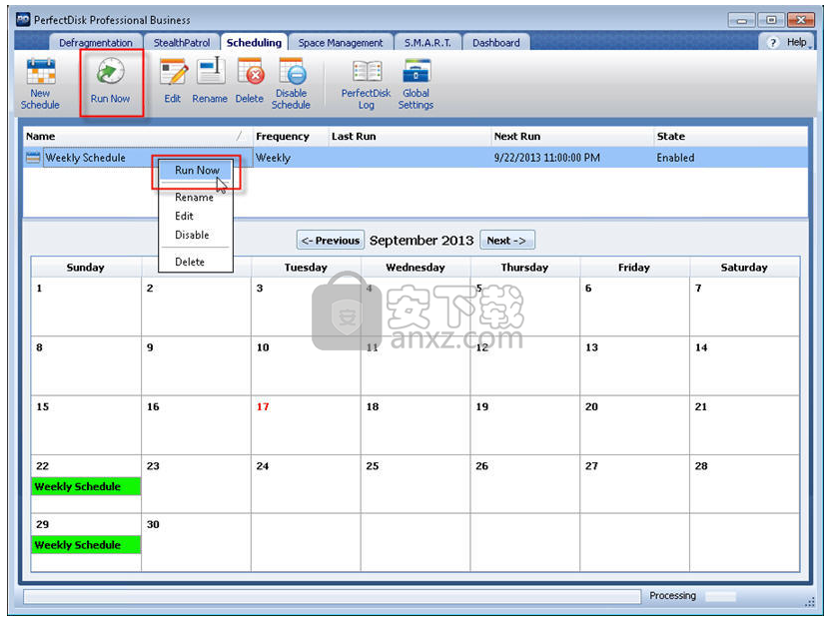The image size is (840, 625).
Task: Sort by the State column header
Action: 731,137
